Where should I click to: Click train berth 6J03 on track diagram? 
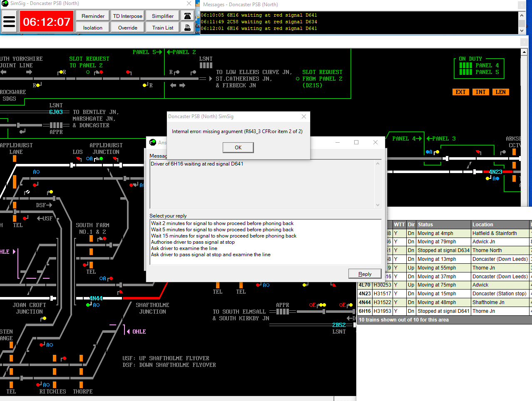[56, 112]
